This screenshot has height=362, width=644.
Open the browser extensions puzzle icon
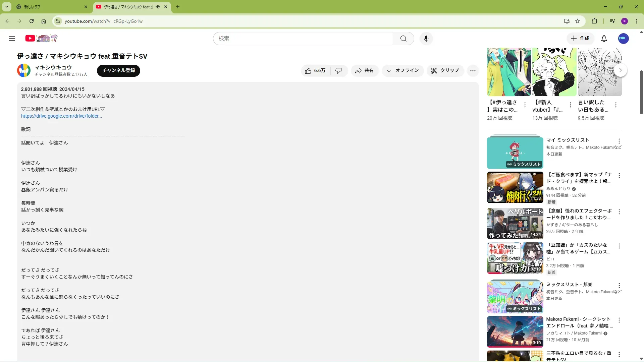[594, 21]
